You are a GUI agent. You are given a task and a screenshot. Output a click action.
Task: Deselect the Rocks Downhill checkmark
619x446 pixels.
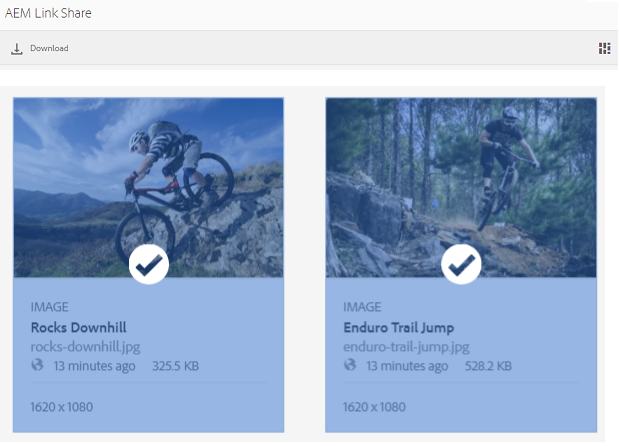point(149,264)
